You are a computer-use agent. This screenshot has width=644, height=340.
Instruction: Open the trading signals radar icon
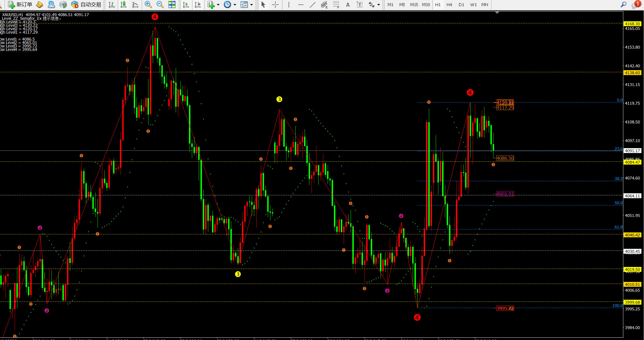63,5
